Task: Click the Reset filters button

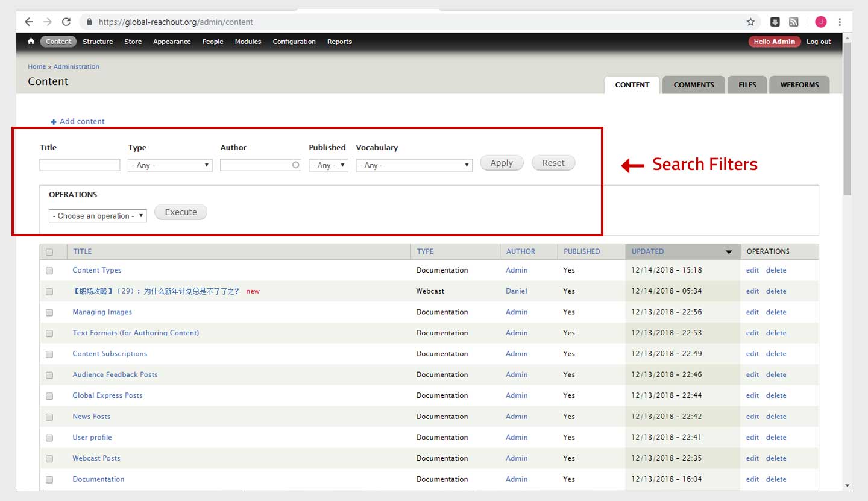Action: [553, 163]
